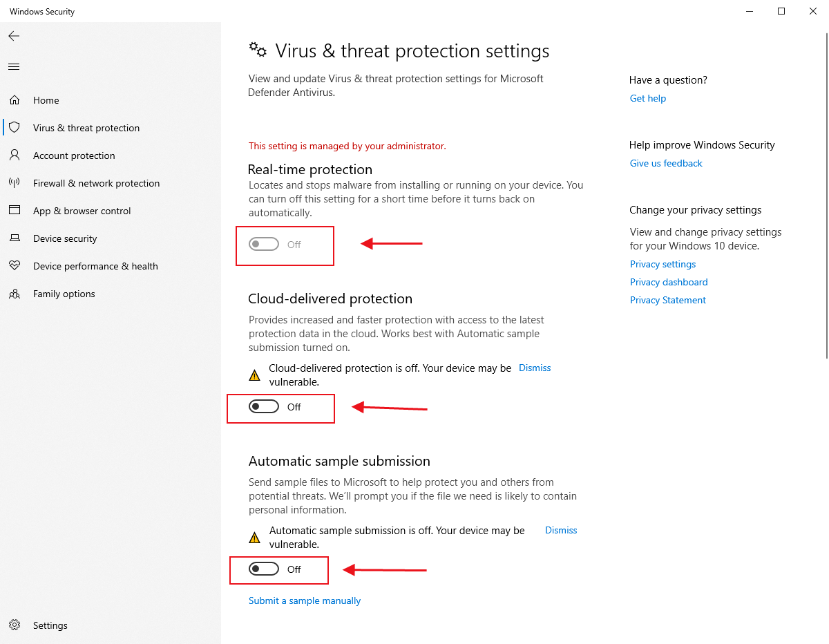
Task: Open the Privacy dashboard link
Action: (669, 283)
